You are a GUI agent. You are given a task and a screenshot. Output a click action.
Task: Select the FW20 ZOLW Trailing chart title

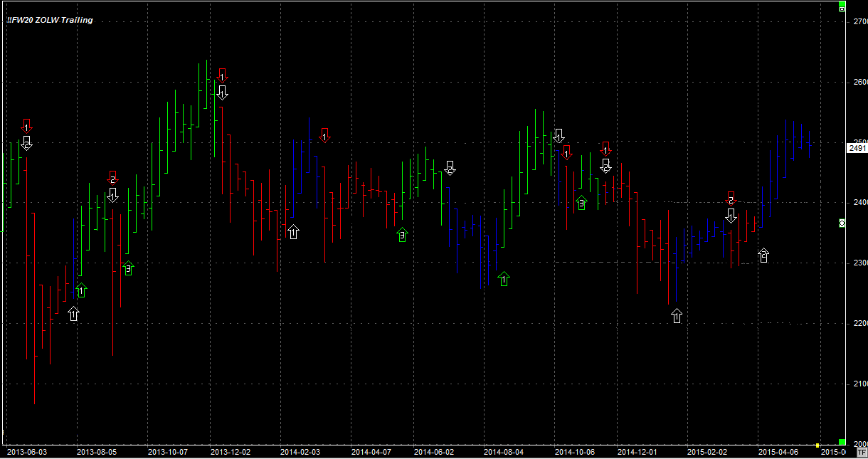click(50, 20)
